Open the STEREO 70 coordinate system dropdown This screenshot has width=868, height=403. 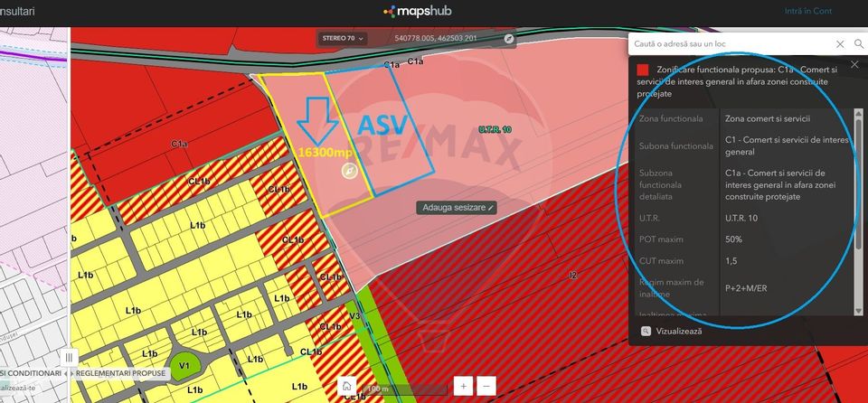[x=343, y=39]
